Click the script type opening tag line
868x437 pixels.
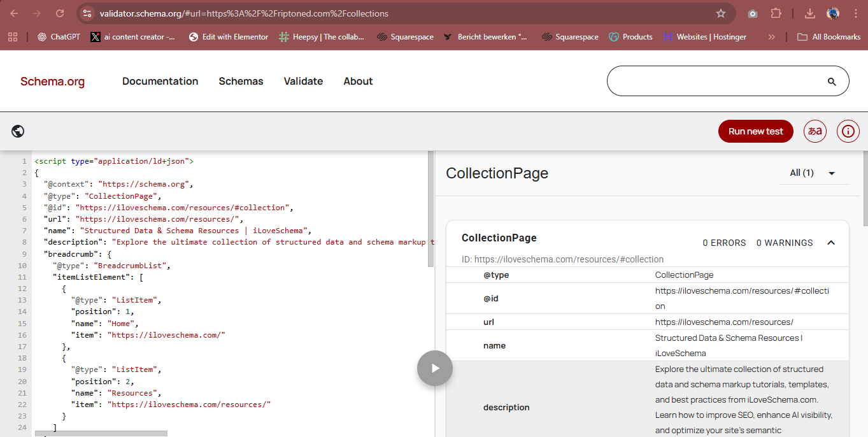(x=114, y=161)
